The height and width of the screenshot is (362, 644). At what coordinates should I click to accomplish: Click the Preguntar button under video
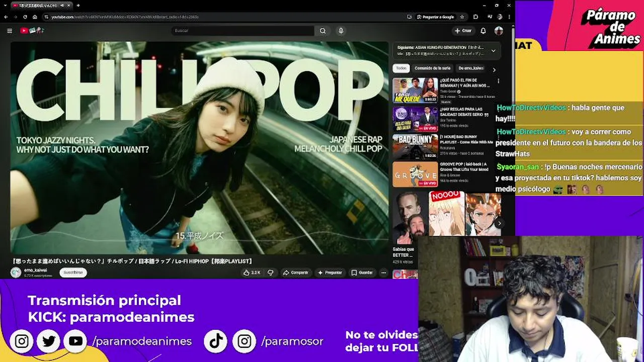click(x=330, y=273)
